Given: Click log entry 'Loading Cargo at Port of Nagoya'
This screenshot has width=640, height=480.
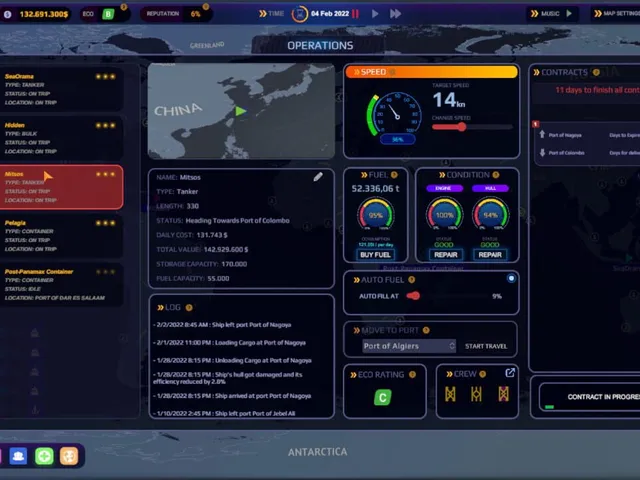Looking at the screenshot, I should tap(229, 343).
